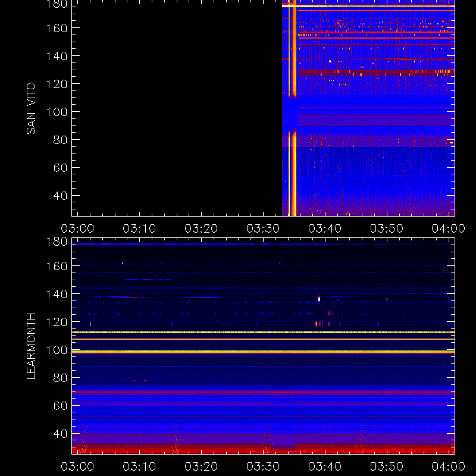
Task: Click the LEARMONTH axis title
Action: coord(31,346)
